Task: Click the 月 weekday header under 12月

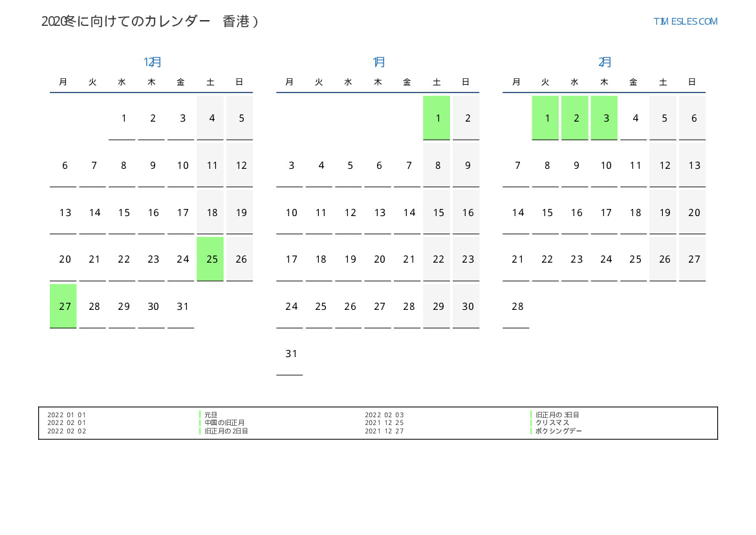Action: point(63,82)
